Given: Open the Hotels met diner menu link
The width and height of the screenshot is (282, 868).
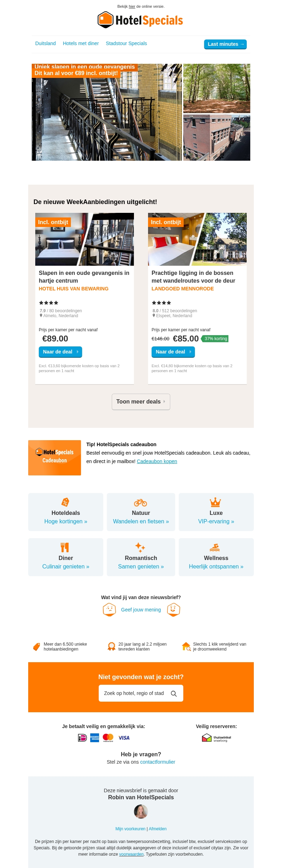Looking at the screenshot, I should pos(81,43).
